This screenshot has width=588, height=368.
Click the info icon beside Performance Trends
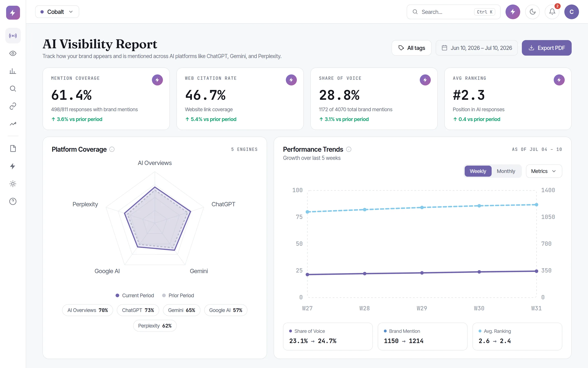[349, 149]
